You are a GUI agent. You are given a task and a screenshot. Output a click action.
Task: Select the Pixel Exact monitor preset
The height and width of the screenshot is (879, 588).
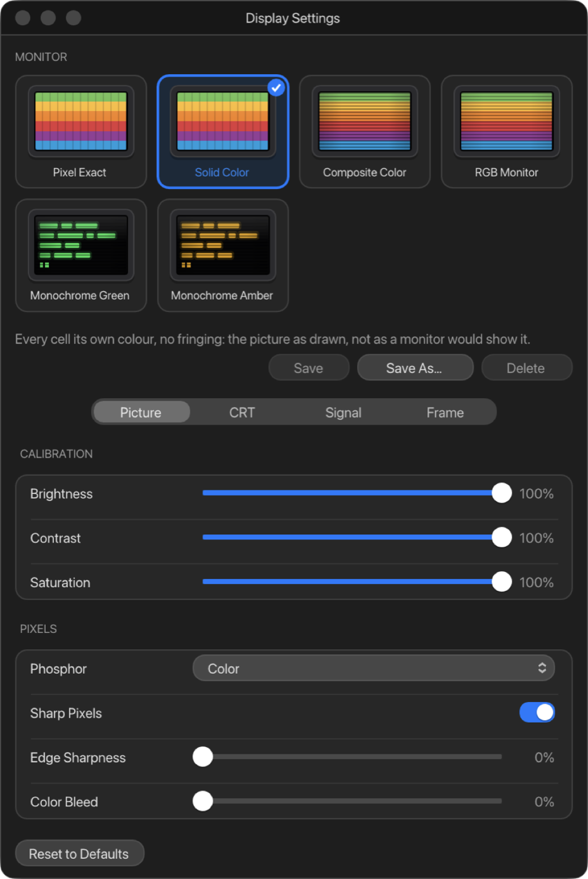(81, 132)
